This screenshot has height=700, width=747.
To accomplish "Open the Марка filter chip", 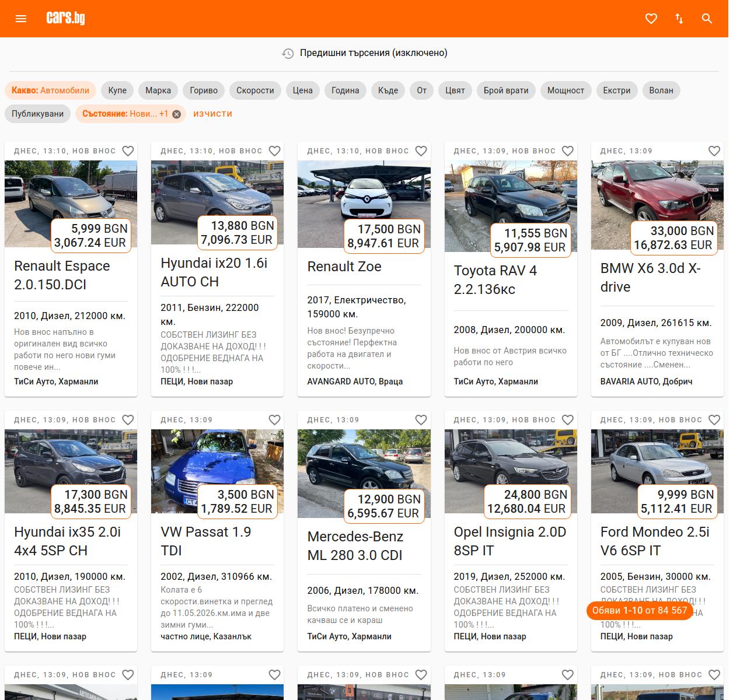I will [x=158, y=90].
